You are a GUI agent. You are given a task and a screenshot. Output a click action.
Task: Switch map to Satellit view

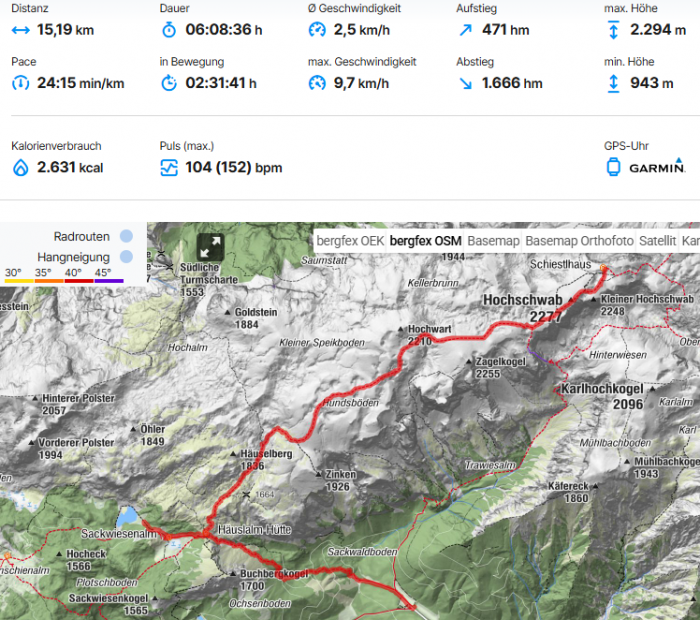pos(658,241)
